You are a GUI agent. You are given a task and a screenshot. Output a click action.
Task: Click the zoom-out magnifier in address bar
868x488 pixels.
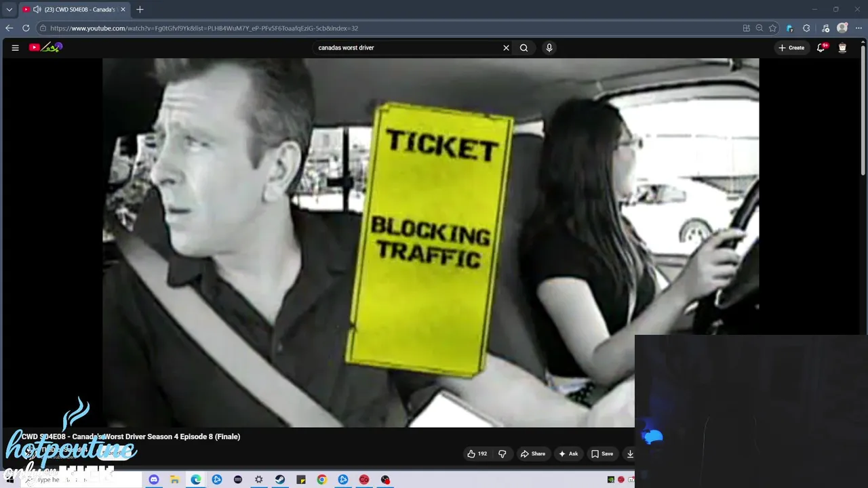759,28
